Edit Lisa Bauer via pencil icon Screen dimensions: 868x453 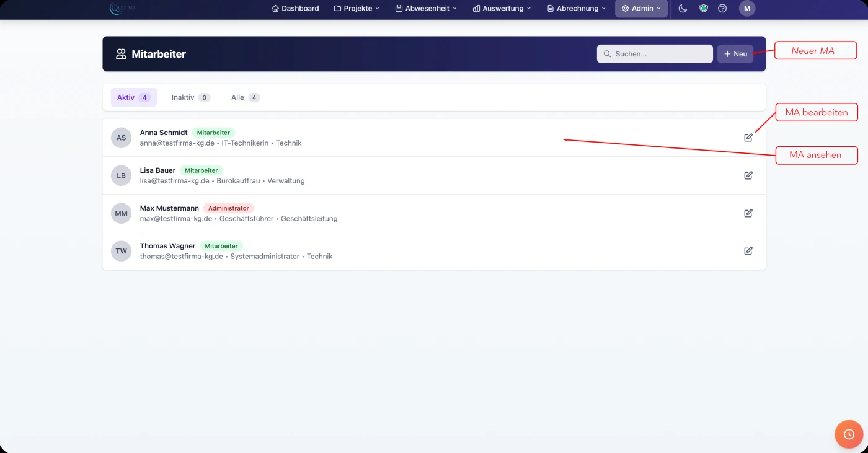(748, 175)
